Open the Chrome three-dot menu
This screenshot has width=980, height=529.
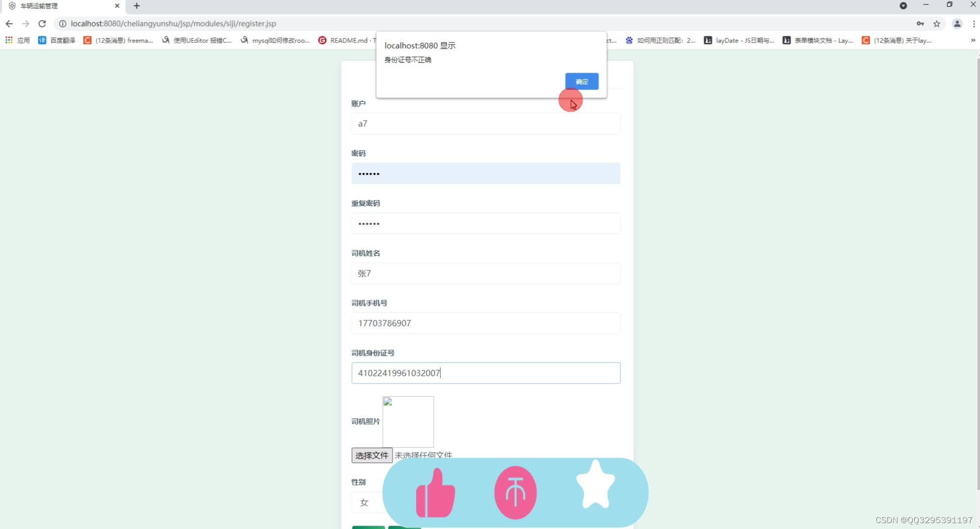pos(974,24)
